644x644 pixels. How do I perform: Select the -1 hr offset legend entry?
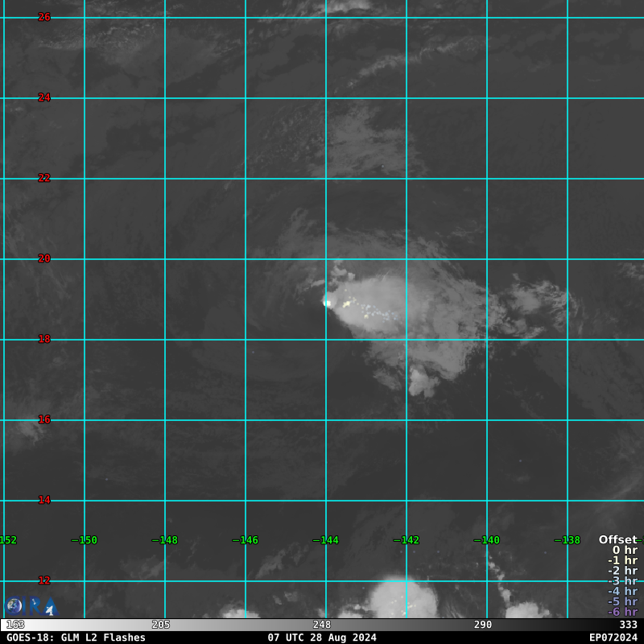click(x=622, y=561)
